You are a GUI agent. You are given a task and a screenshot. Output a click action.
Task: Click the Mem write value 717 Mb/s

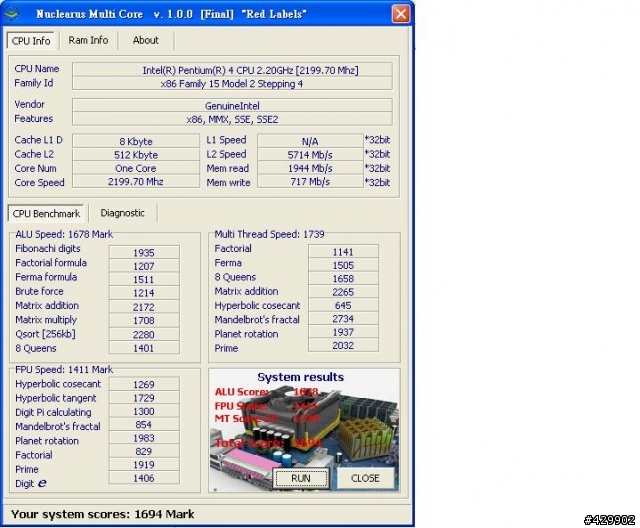click(310, 182)
